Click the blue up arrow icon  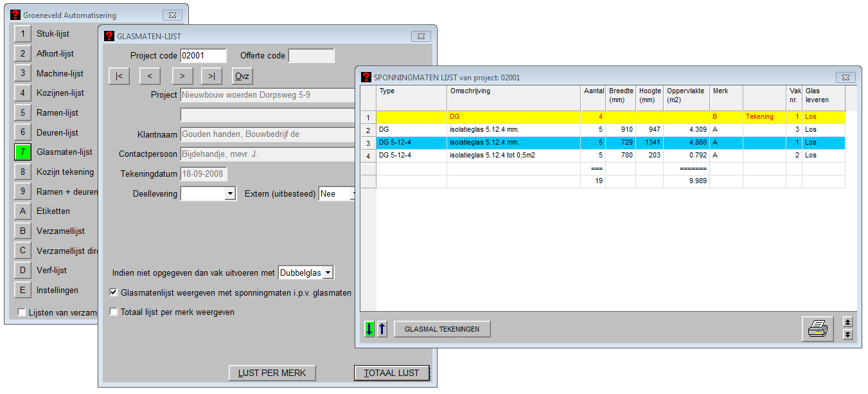pyautogui.click(x=382, y=329)
